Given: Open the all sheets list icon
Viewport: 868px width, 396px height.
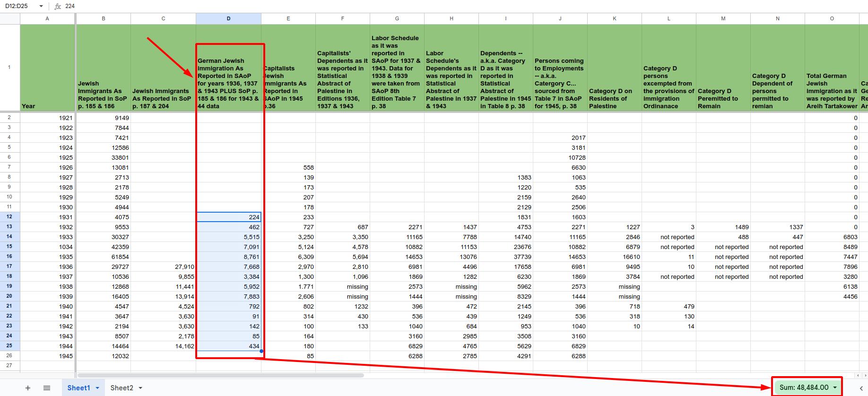Looking at the screenshot, I should coord(47,388).
